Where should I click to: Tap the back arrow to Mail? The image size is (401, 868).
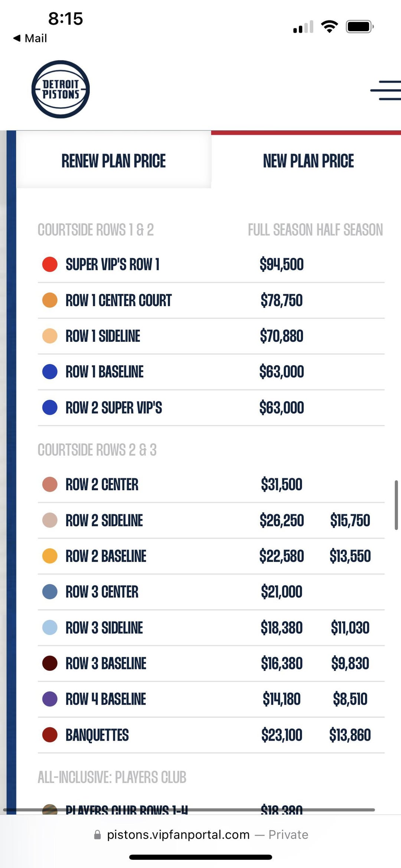(17, 38)
